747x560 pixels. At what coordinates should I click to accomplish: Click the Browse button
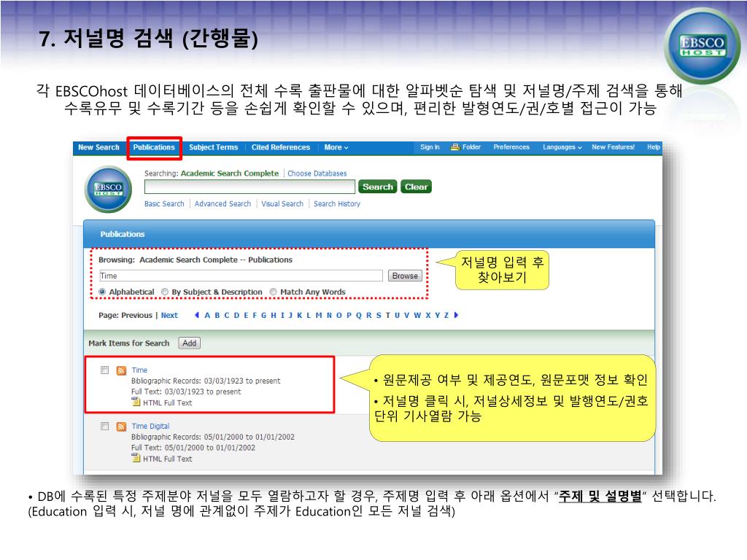405,276
